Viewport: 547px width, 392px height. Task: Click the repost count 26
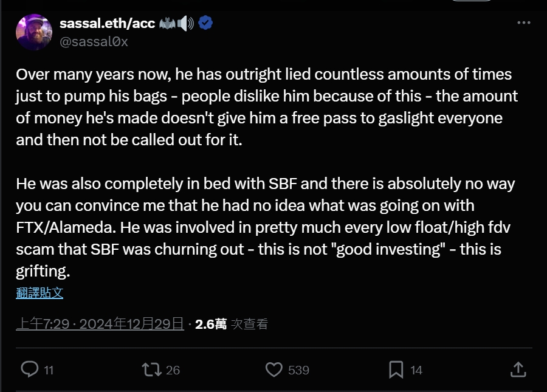[173, 370]
